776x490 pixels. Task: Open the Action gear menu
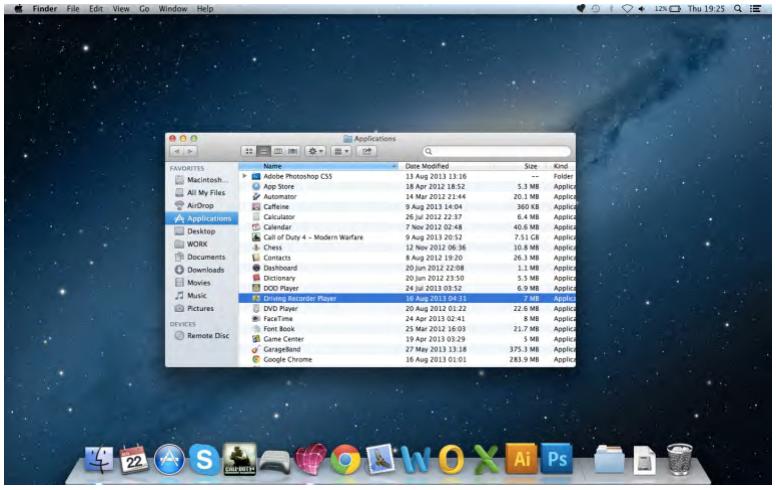315,151
